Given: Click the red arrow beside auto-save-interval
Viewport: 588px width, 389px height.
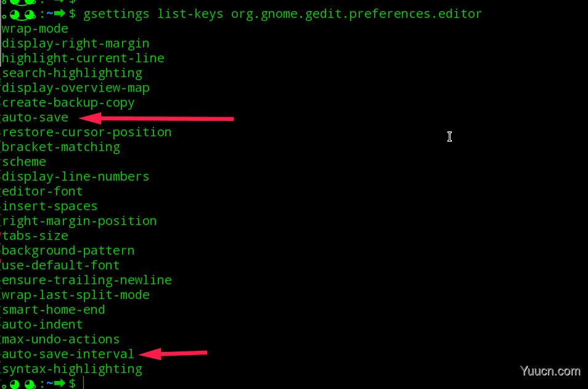Looking at the screenshot, I should click(173, 354).
